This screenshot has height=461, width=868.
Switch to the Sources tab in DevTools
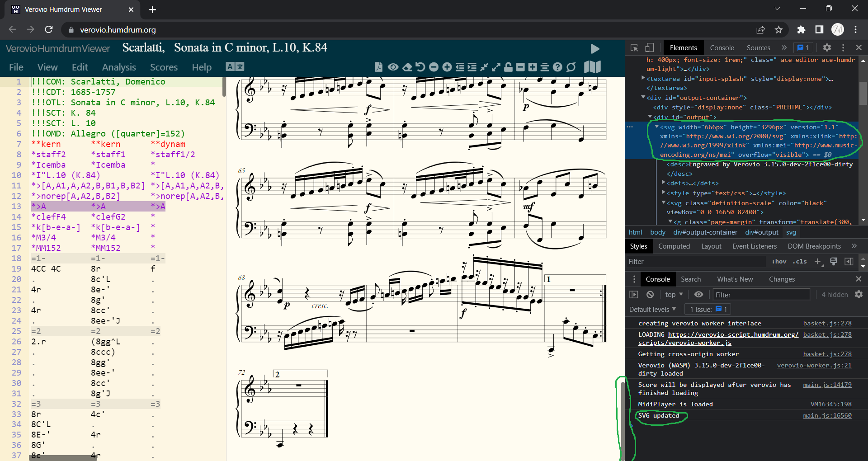758,48
